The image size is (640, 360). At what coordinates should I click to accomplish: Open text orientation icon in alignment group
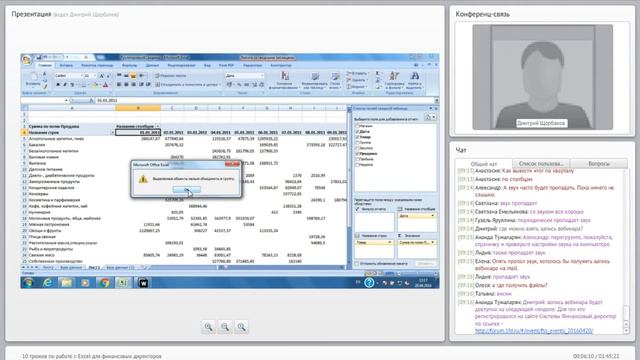(142, 76)
